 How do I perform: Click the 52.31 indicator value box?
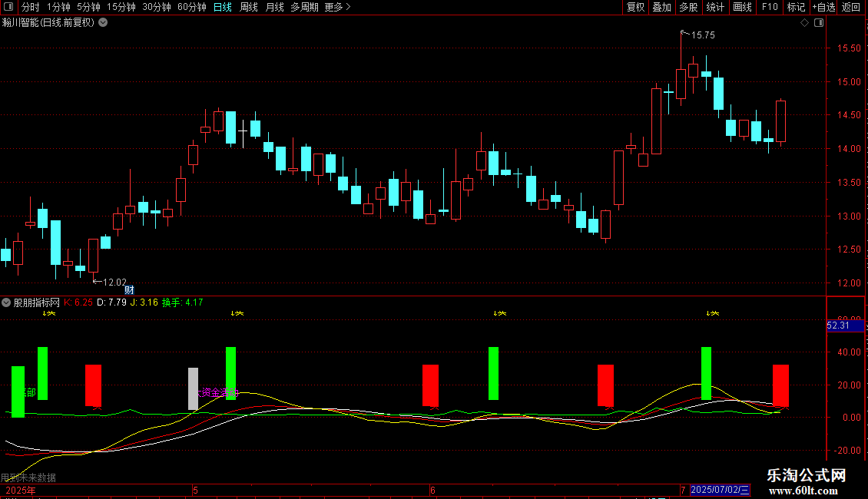click(x=845, y=326)
